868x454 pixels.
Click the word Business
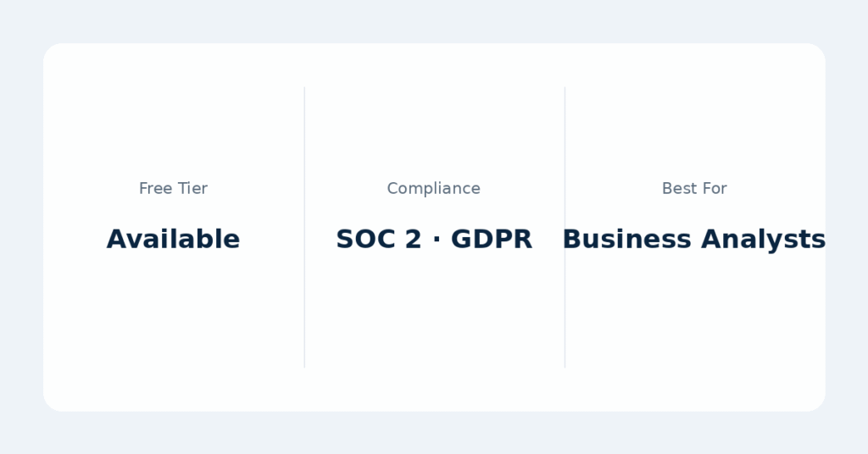pyautogui.click(x=624, y=240)
